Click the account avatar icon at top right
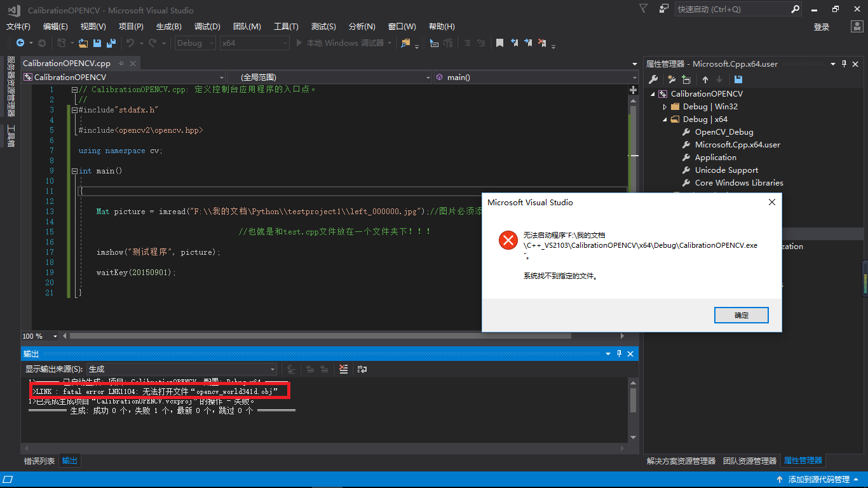 856,27
